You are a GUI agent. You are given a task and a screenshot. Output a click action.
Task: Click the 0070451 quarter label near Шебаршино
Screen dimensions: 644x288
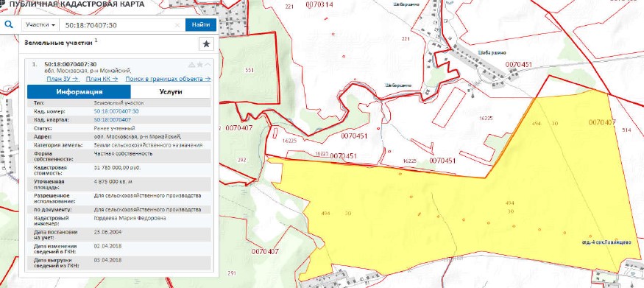(519, 65)
